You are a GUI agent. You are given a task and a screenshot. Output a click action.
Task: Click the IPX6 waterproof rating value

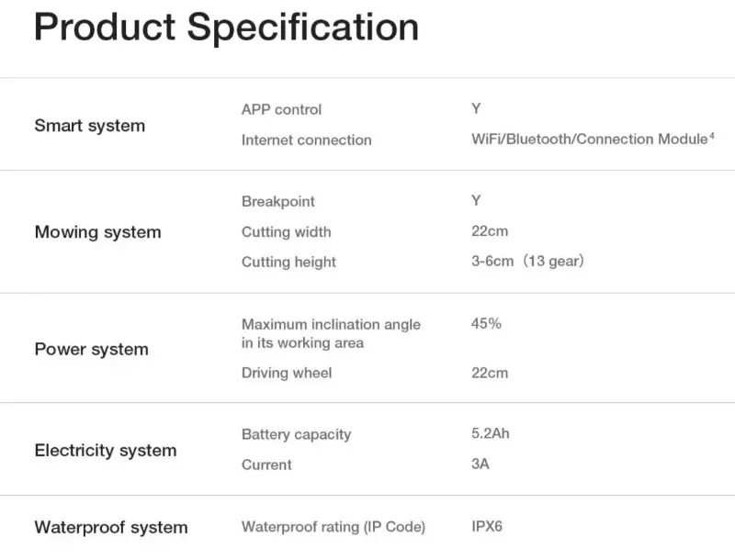click(487, 526)
